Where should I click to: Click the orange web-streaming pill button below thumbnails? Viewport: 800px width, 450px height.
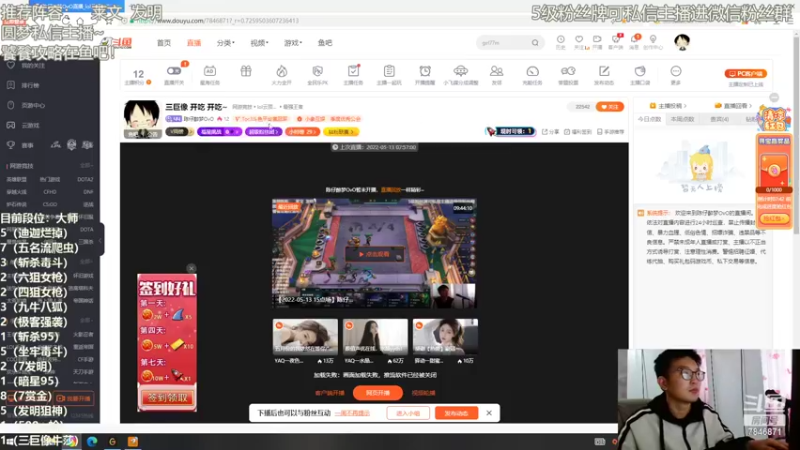point(378,393)
